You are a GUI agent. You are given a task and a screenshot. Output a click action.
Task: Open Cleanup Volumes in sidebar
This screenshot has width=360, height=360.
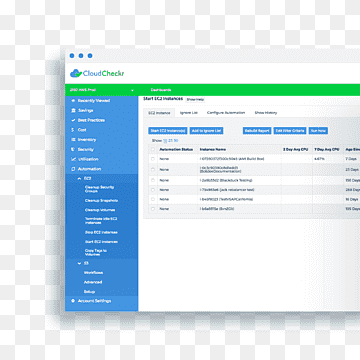100,210
